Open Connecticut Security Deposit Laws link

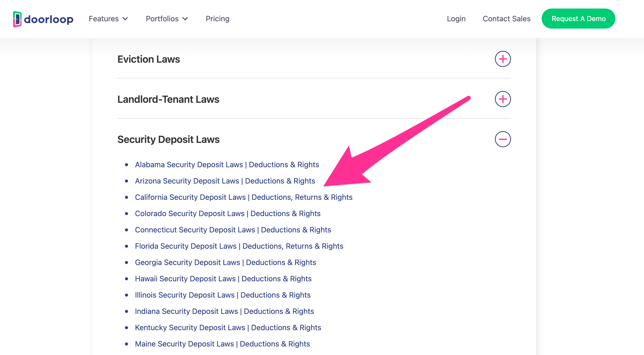pos(233,230)
